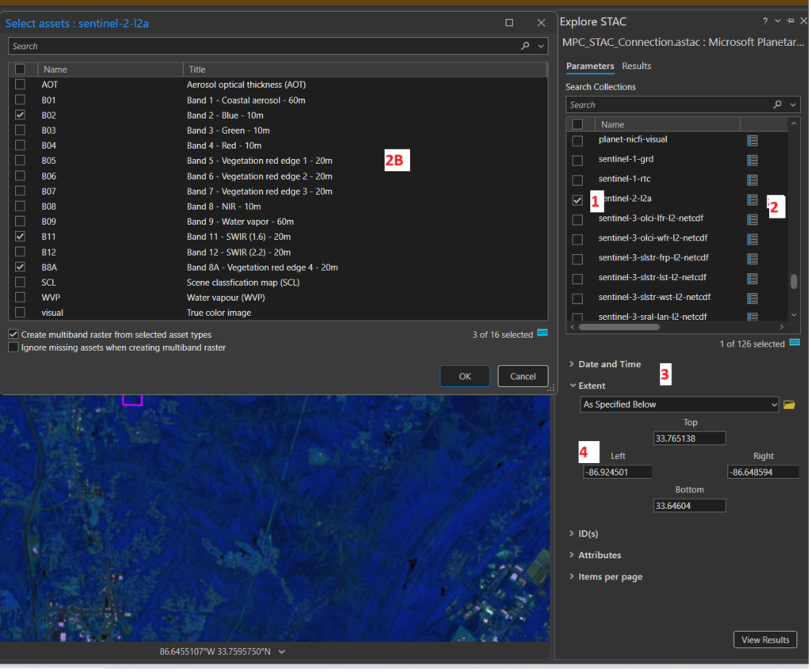Open search options dropdown in Select assets dialog
The height and width of the screenshot is (672, 811).
click(541, 46)
